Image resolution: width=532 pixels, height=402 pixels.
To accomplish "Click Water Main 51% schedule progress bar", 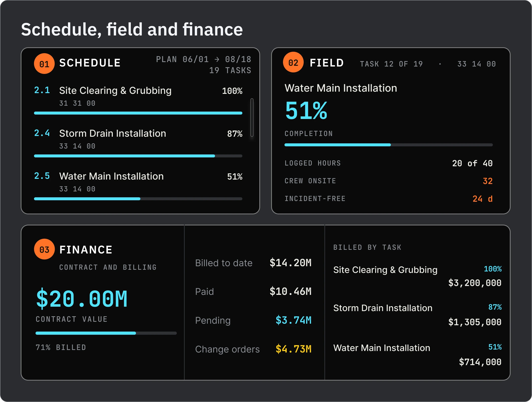I will pyautogui.click(x=138, y=199).
